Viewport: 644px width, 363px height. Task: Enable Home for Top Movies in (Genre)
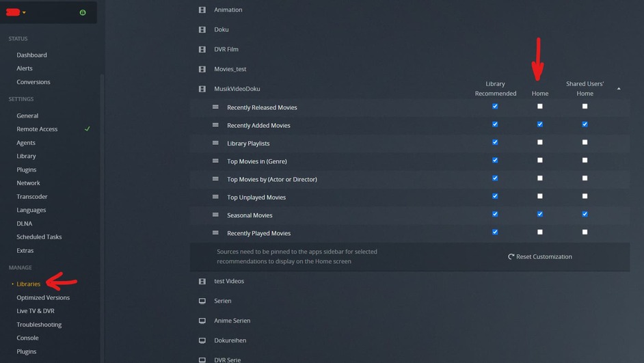click(539, 160)
